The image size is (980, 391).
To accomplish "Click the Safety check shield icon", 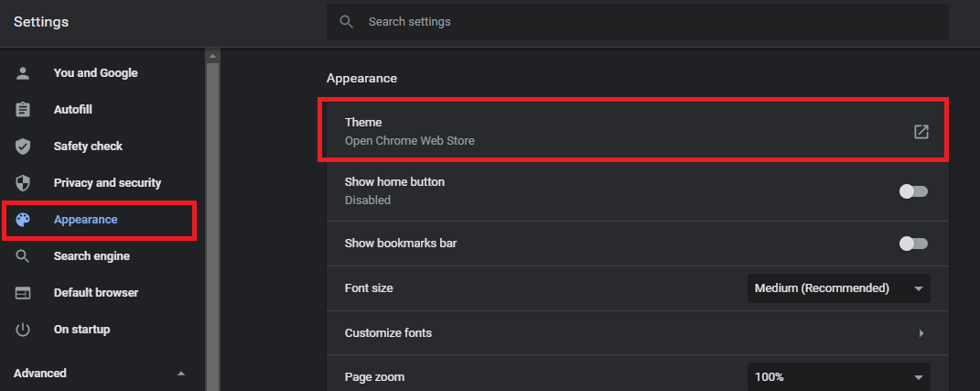I will 23,147.
